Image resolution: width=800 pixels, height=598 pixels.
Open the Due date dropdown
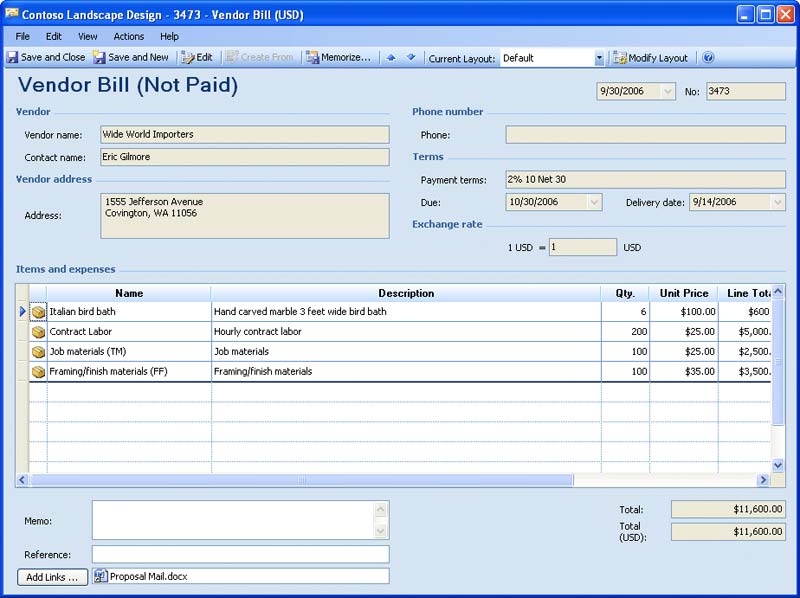[x=594, y=202]
